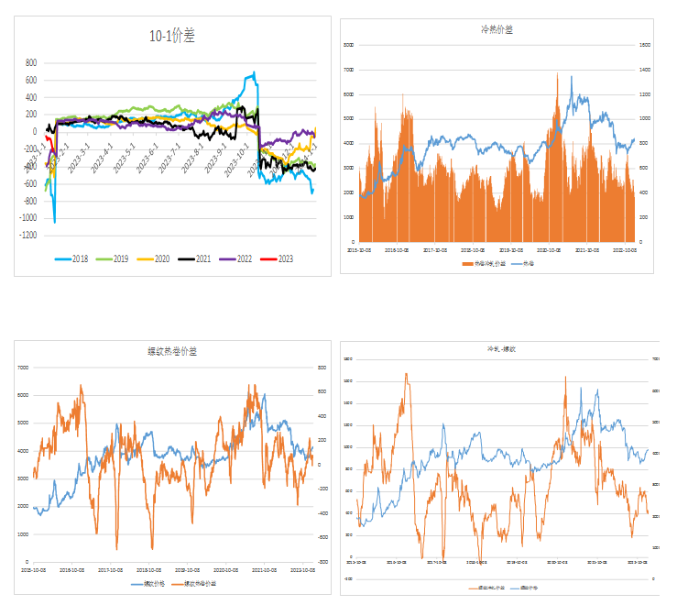Click the 2023-8-1 date label on the x-axis

click(x=193, y=158)
